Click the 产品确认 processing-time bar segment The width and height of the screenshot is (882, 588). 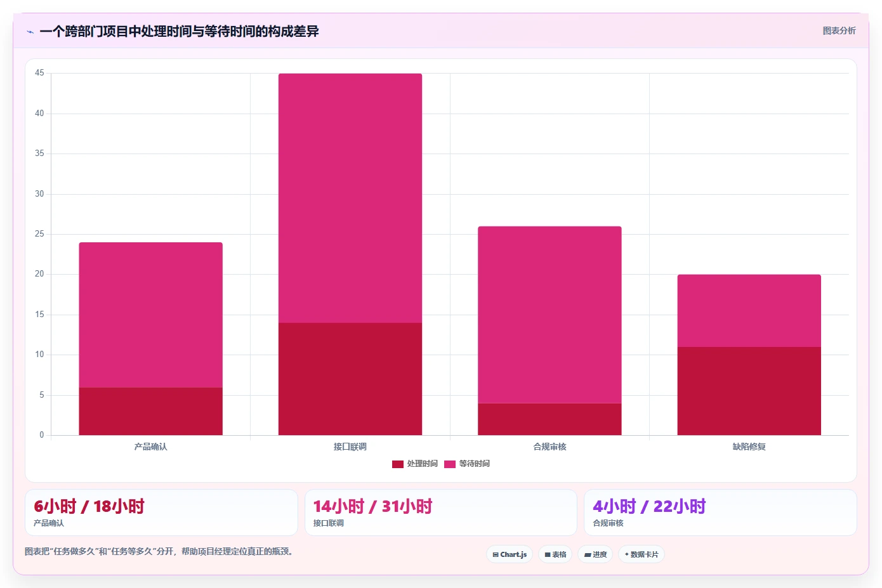coord(151,411)
